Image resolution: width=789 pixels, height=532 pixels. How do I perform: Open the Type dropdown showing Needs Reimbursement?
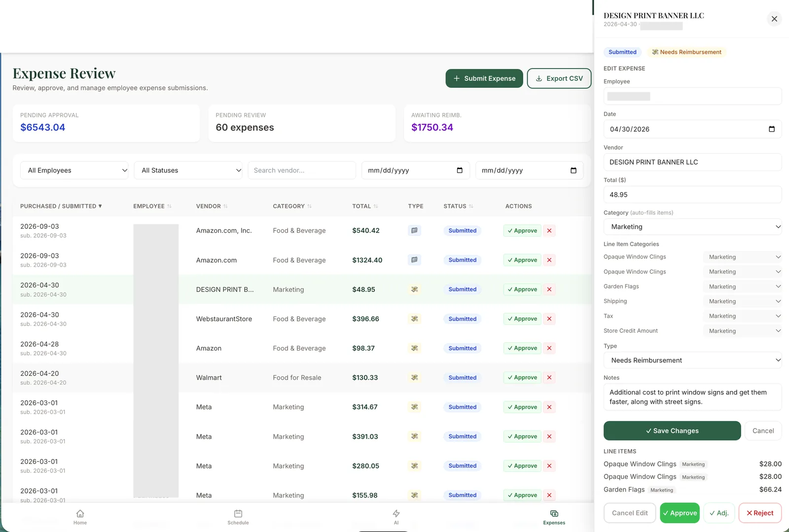tap(692, 360)
